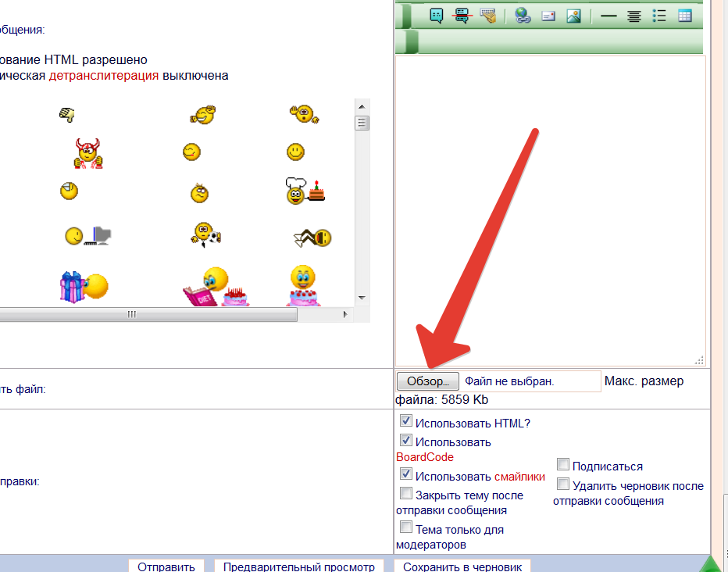
Task: Click the center align text icon
Action: click(x=634, y=16)
